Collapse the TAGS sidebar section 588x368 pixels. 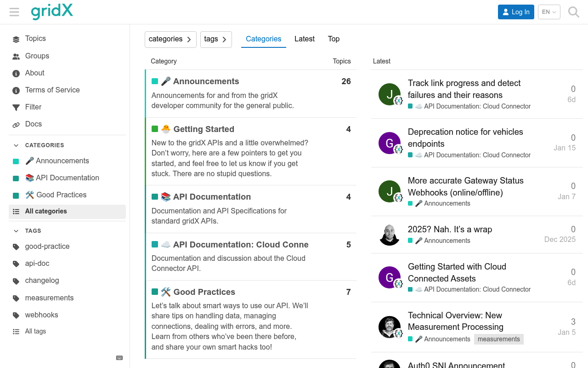coord(27,231)
